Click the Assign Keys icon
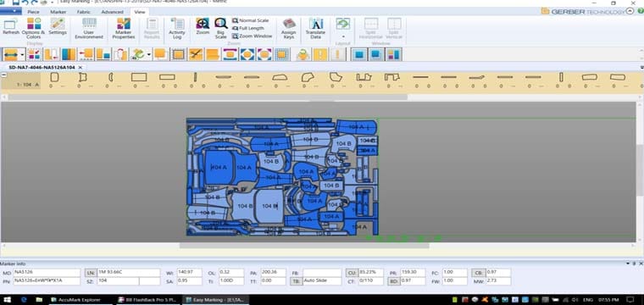 click(289, 28)
